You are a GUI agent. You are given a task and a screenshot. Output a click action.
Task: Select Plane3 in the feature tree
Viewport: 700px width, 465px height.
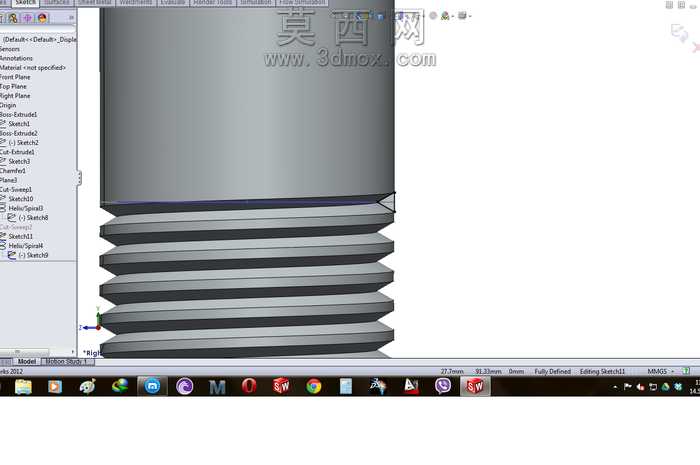[x=8, y=180]
